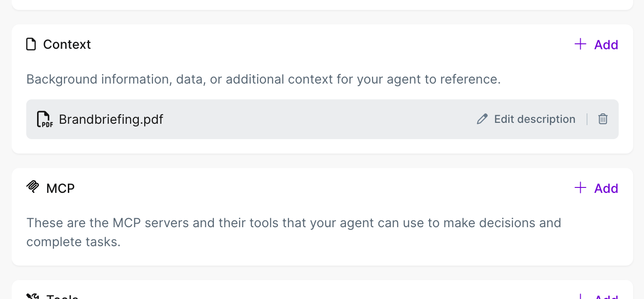Image resolution: width=644 pixels, height=299 pixels.
Task: Click the Edit description text link
Action: pos(535,119)
